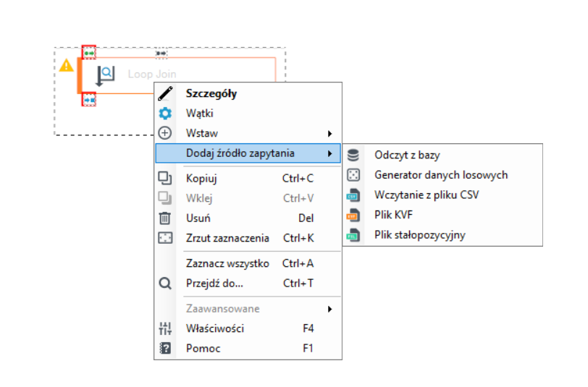Choose Zrzut zaznaczenia entry
The height and width of the screenshot is (387, 588).
(x=248, y=238)
